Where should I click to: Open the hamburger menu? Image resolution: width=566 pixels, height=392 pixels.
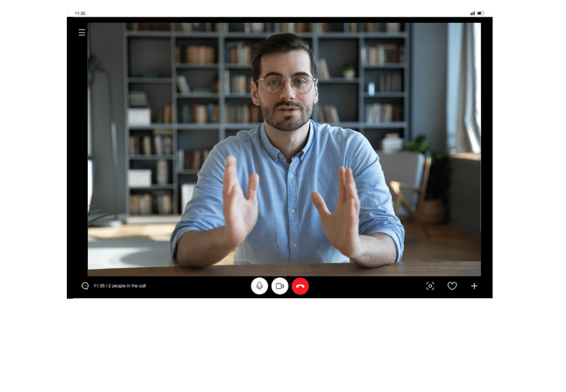tap(82, 33)
